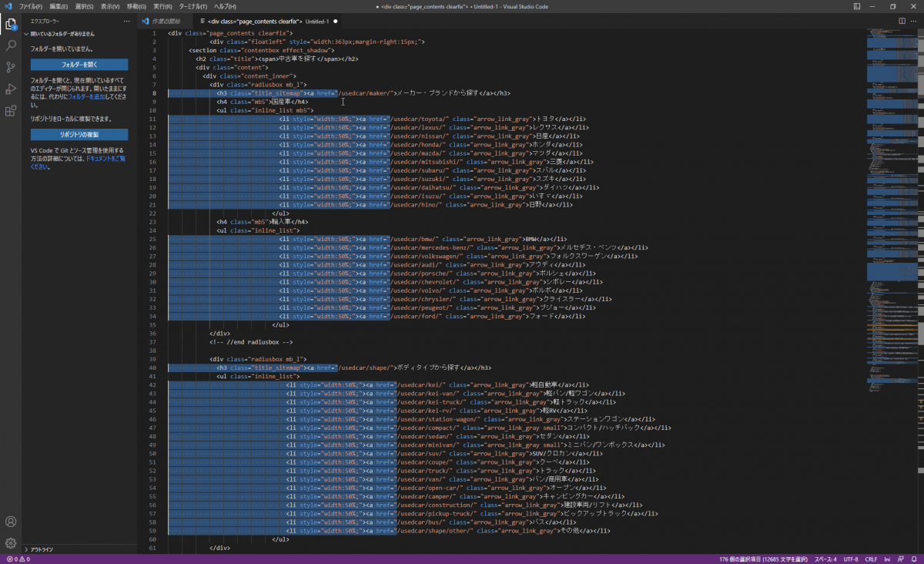Click the フォルダーを開く button
This screenshot has width=924, height=564.
(x=79, y=65)
